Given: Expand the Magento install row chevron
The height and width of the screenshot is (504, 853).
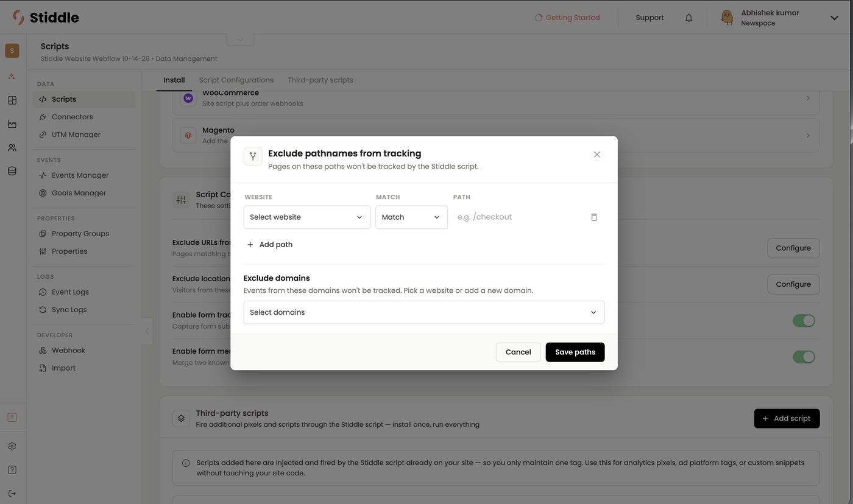Looking at the screenshot, I should tap(808, 136).
